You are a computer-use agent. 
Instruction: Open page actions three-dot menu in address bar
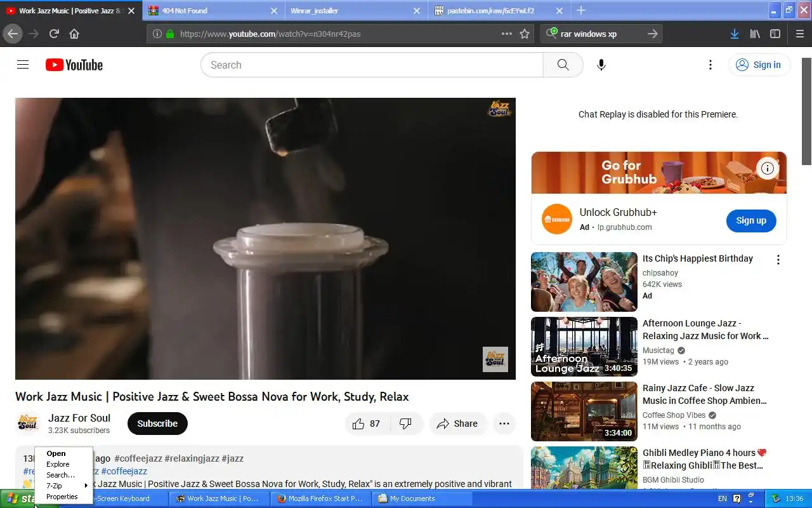pos(507,34)
